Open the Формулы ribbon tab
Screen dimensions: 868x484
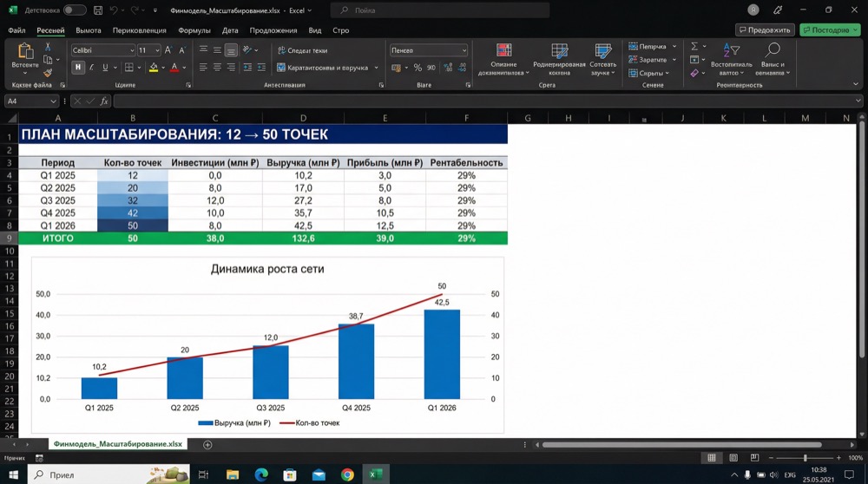click(x=194, y=30)
